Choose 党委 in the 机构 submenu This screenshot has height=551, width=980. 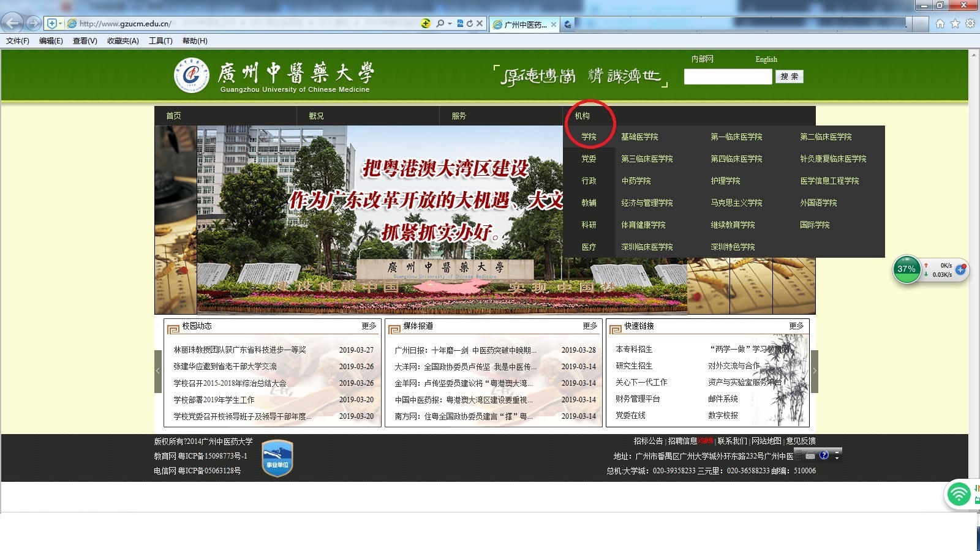click(589, 159)
